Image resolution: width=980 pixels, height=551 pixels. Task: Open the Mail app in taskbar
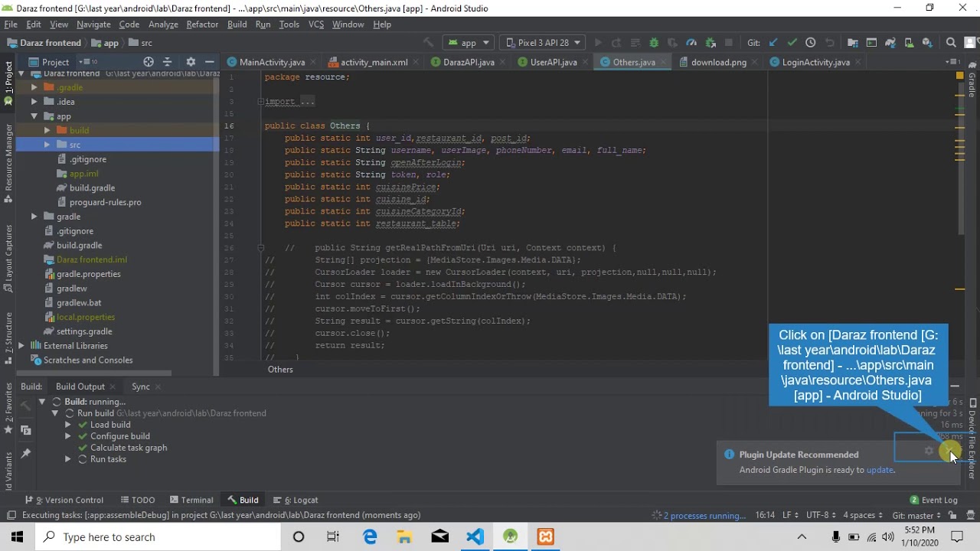440,536
